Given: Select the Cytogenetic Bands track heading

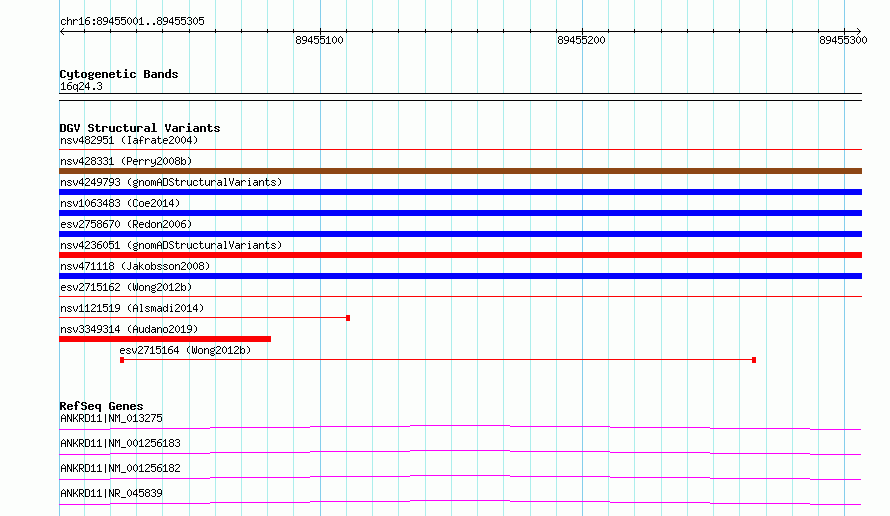Looking at the screenshot, I should point(119,74).
